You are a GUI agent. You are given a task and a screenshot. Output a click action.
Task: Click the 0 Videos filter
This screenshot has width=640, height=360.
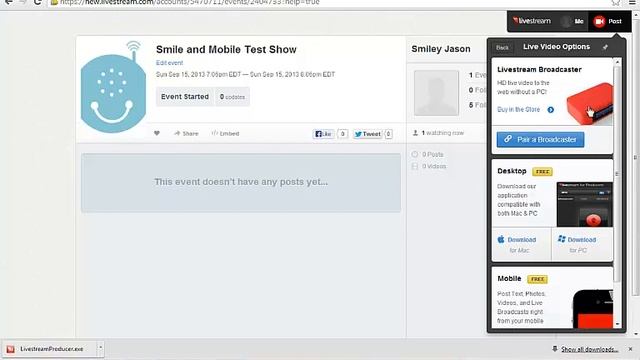[x=429, y=166]
